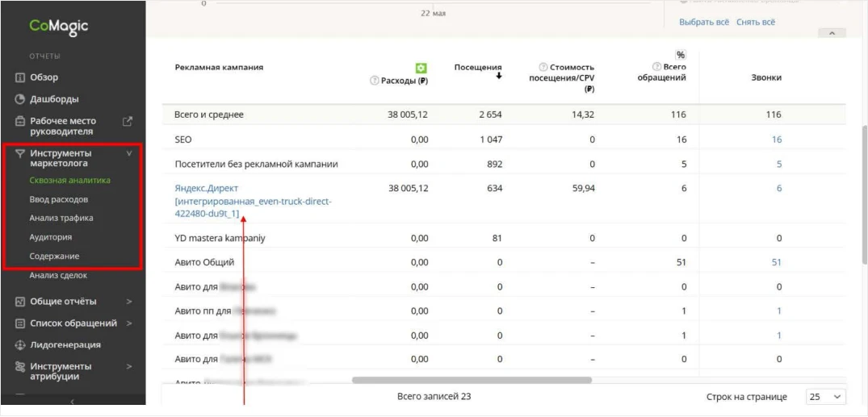Image resolution: width=868 pixels, height=417 pixels.
Task: Click the Рабочее место руководителя briefcase icon
Action: click(x=20, y=121)
